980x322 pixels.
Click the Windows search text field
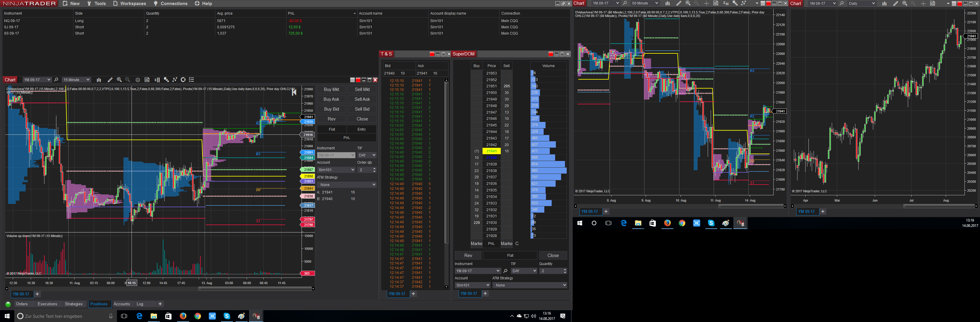[x=65, y=316]
